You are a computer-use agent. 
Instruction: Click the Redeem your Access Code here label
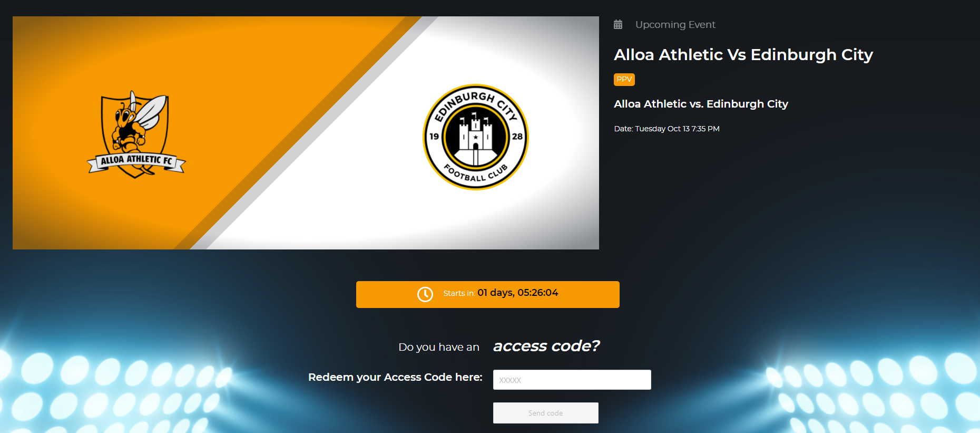395,377
